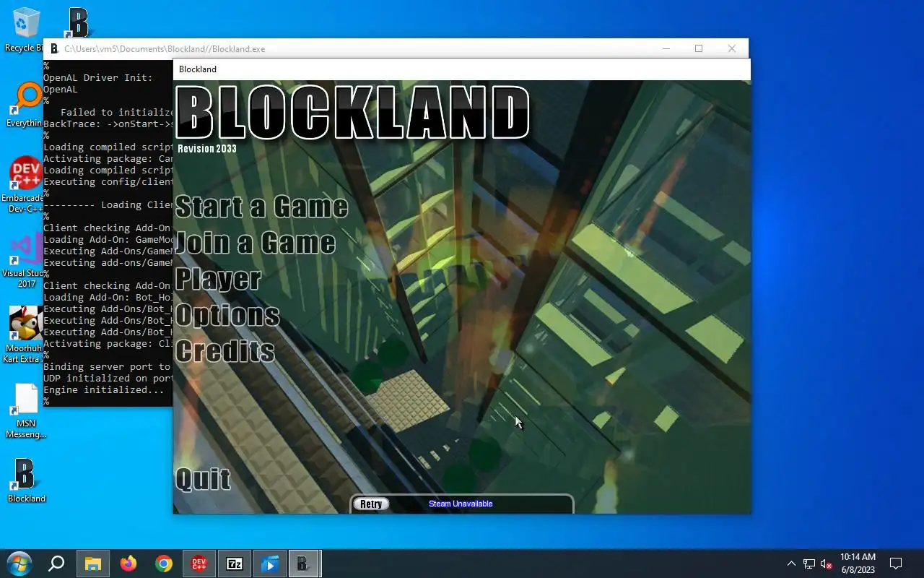Open Dev-C++ from the taskbar

click(199, 564)
